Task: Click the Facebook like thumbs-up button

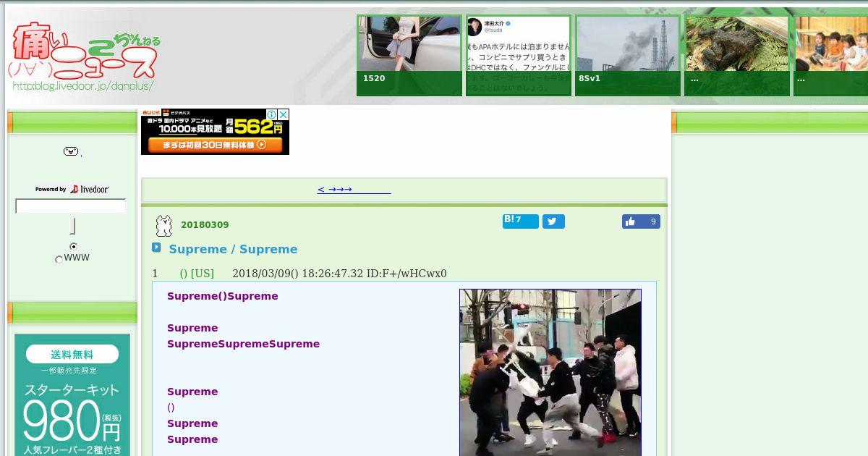Action: (x=641, y=221)
